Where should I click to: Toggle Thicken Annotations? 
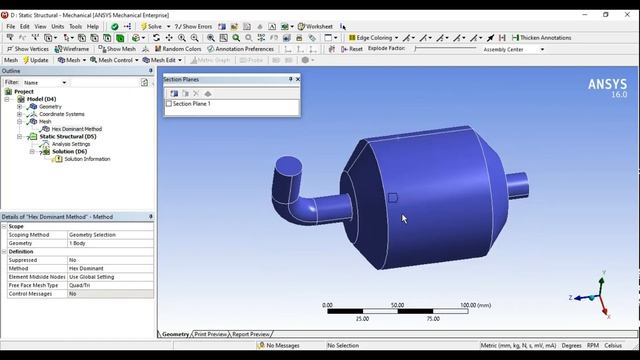click(541, 38)
